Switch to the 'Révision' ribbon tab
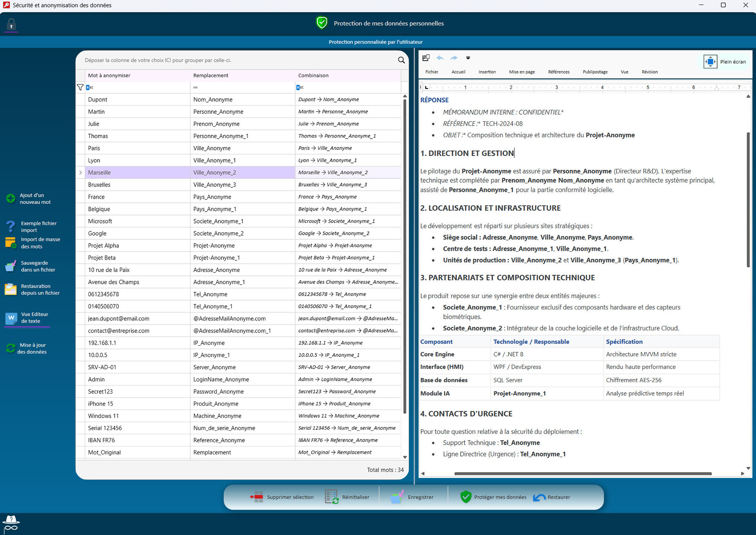This screenshot has height=535, width=756. [x=649, y=72]
